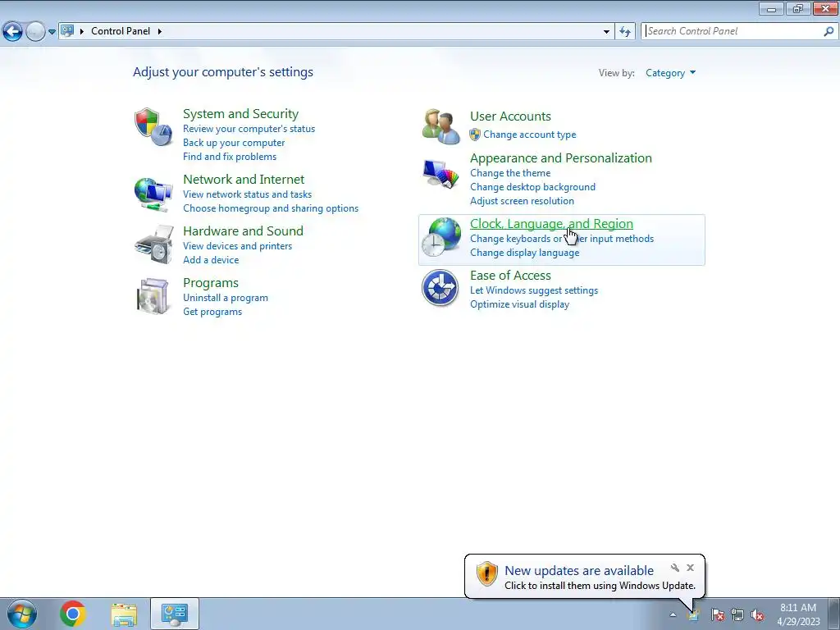Open Appearance and Personalization heading link
The height and width of the screenshot is (630, 840).
561,158
